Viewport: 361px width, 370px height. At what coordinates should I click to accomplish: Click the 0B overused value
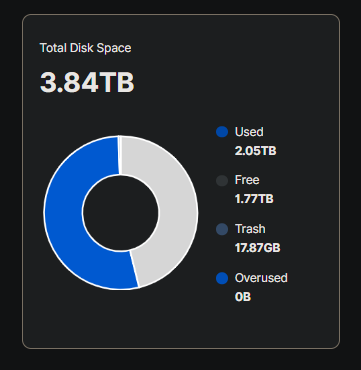click(243, 297)
